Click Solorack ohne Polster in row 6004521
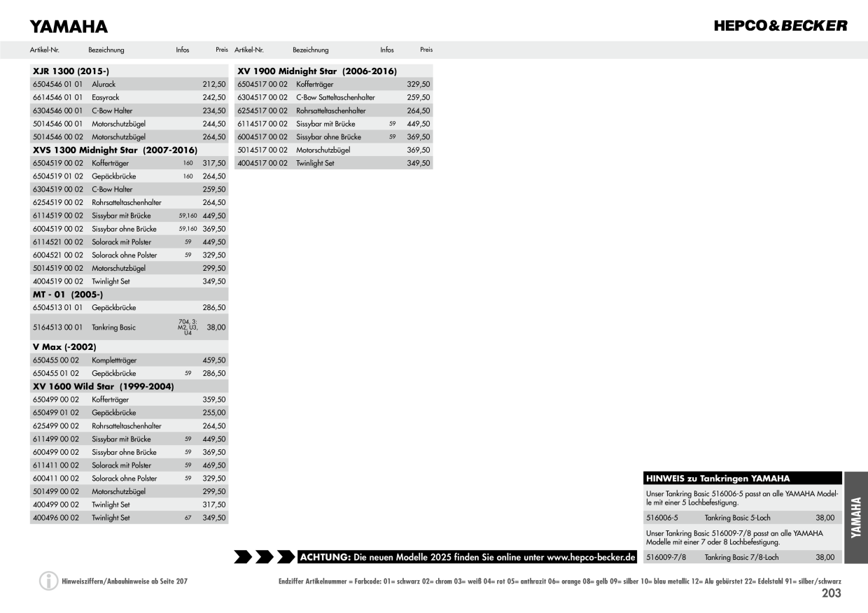The image size is (868, 613). point(125,255)
